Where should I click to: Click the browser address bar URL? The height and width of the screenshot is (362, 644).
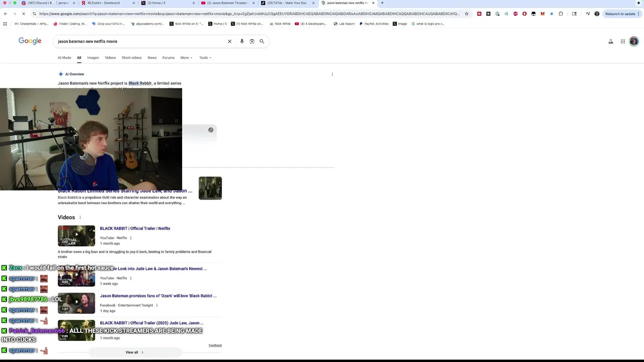[249, 14]
